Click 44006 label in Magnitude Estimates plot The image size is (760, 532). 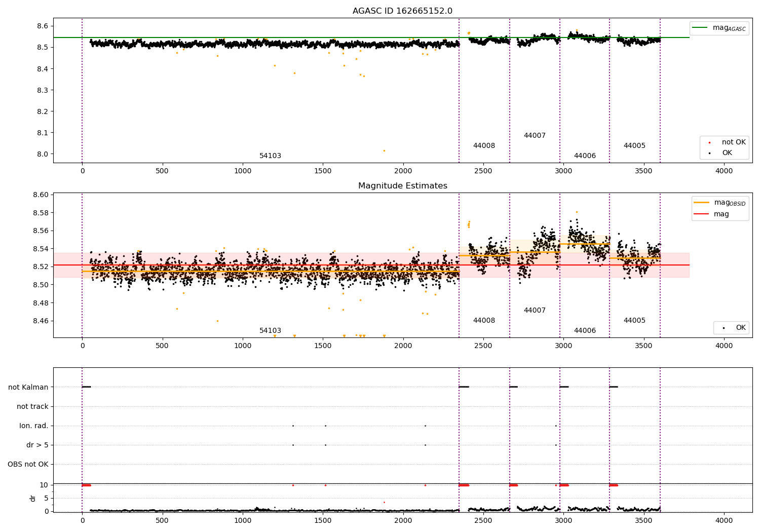click(585, 331)
